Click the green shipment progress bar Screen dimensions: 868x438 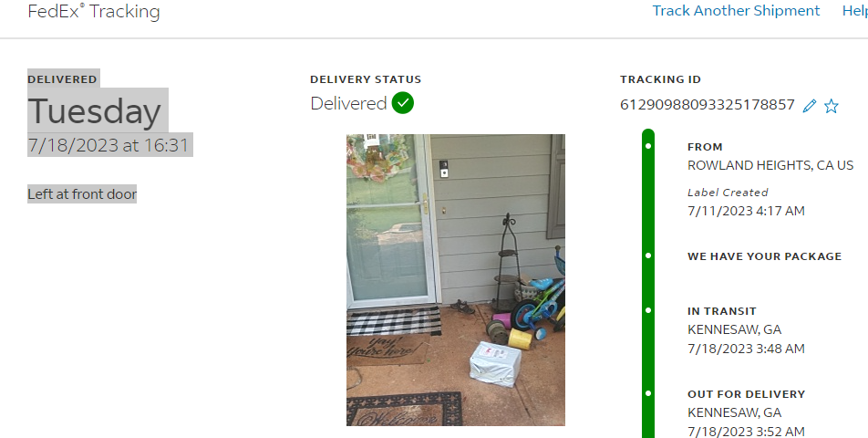point(648,284)
